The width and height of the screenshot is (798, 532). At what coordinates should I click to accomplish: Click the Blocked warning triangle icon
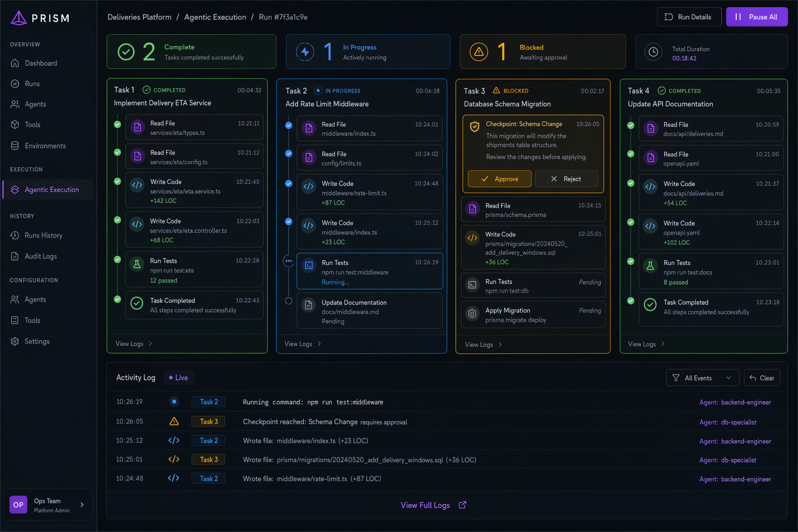tap(479, 51)
